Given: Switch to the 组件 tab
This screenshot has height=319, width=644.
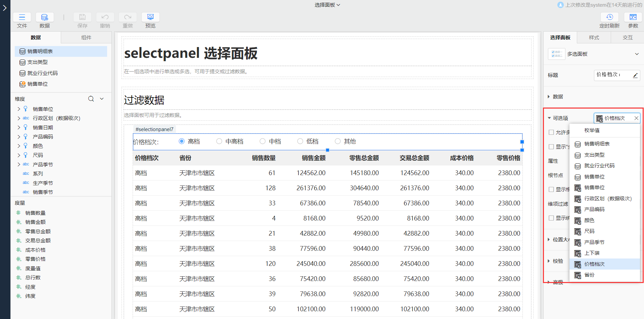Looking at the screenshot, I should tap(86, 38).
